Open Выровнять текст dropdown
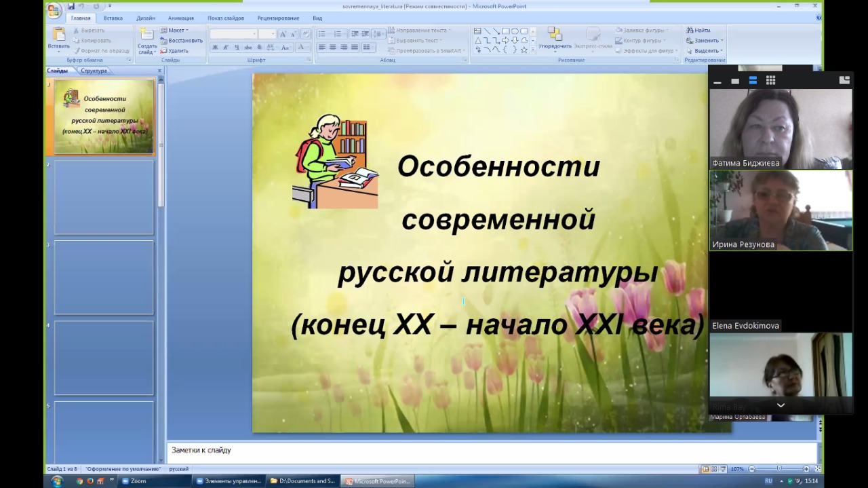This screenshot has height=488, width=868. click(415, 41)
